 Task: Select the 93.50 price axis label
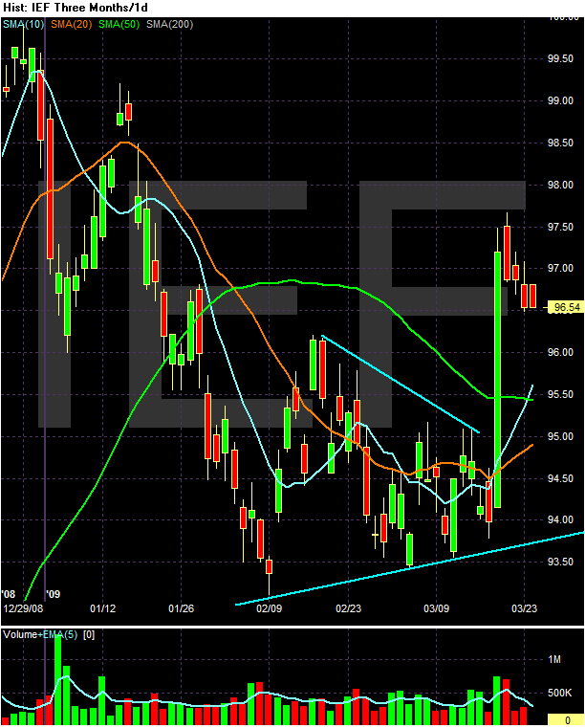click(x=560, y=563)
